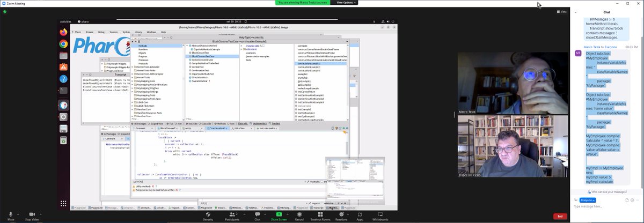Screen dimensions: 644x223
Task: Select Inst. side radio option
Action: tap(191, 123)
